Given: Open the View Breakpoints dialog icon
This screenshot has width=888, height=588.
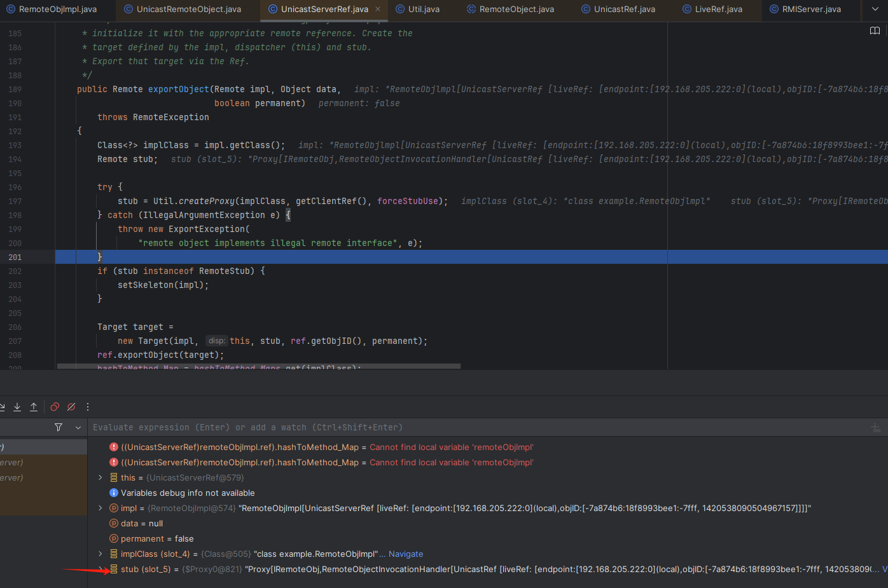Looking at the screenshot, I should 55,407.
